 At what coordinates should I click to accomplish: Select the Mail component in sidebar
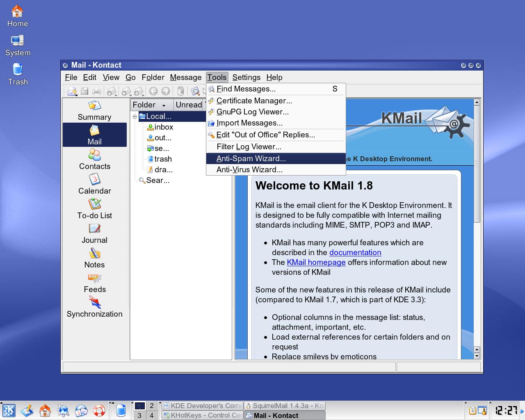94,135
